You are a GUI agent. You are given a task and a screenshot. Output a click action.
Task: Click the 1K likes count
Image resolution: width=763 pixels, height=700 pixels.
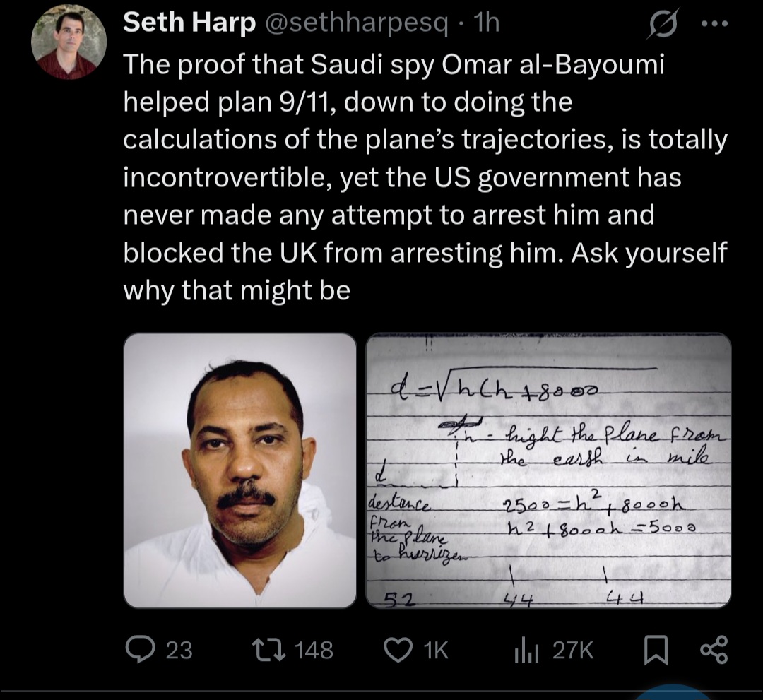(435, 651)
